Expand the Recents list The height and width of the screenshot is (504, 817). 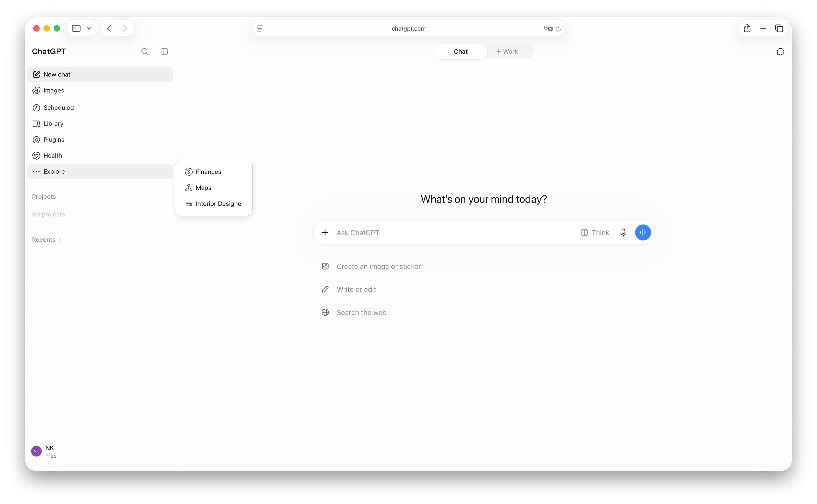[47, 240]
